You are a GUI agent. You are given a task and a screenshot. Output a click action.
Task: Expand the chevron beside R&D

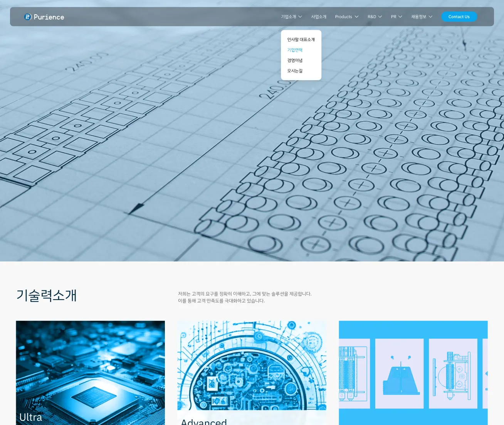click(x=380, y=17)
